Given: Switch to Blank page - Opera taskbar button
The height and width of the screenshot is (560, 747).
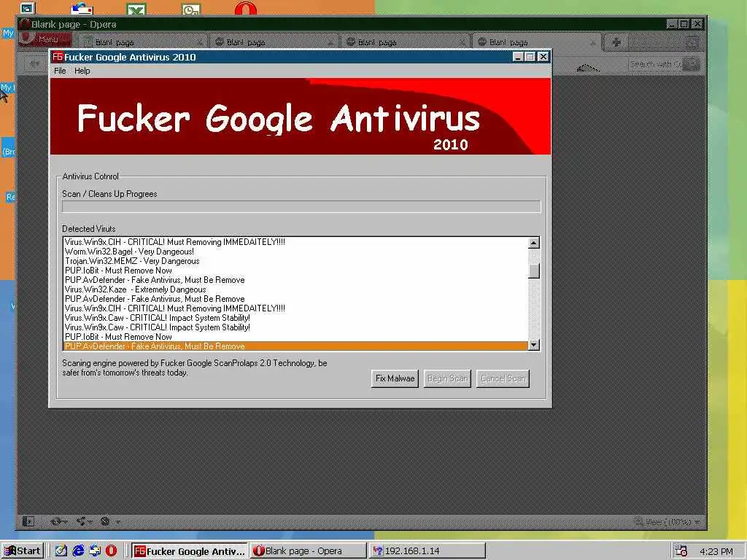Looking at the screenshot, I should (x=309, y=551).
